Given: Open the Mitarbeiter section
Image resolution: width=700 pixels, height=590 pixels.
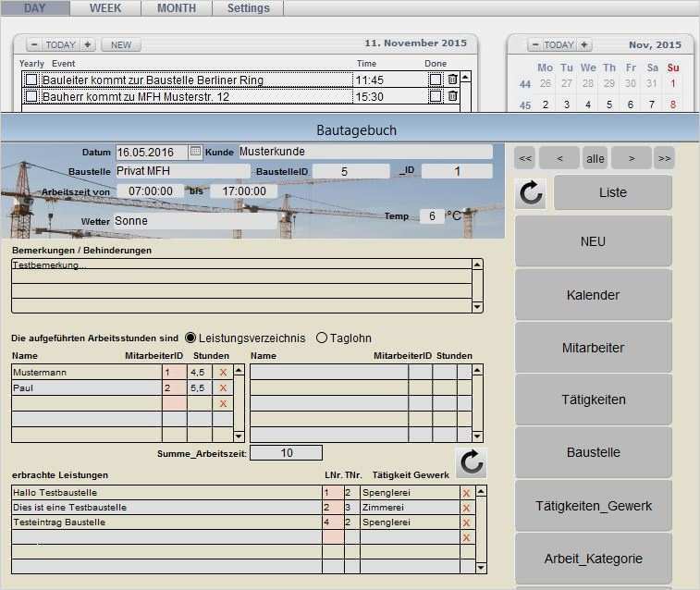Looking at the screenshot, I should pyautogui.click(x=593, y=348).
